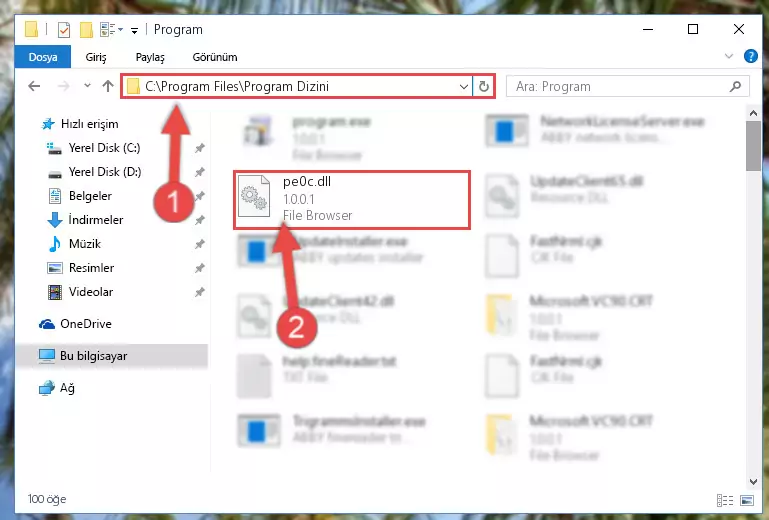Click the pin icon next to Videolar
769x520 pixels.
tap(200, 292)
